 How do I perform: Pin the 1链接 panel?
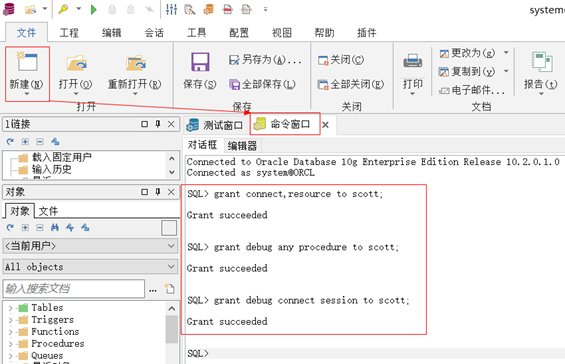point(157,124)
